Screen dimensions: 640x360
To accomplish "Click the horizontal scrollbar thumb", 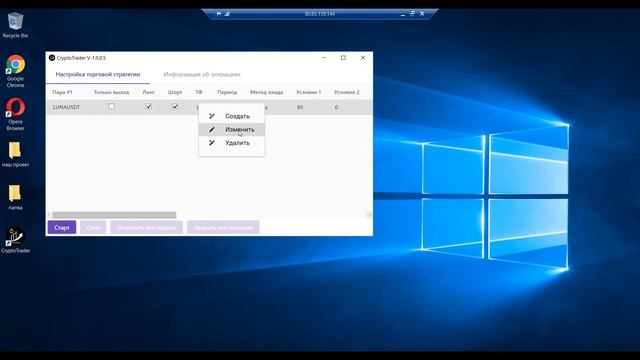I will [114, 215].
